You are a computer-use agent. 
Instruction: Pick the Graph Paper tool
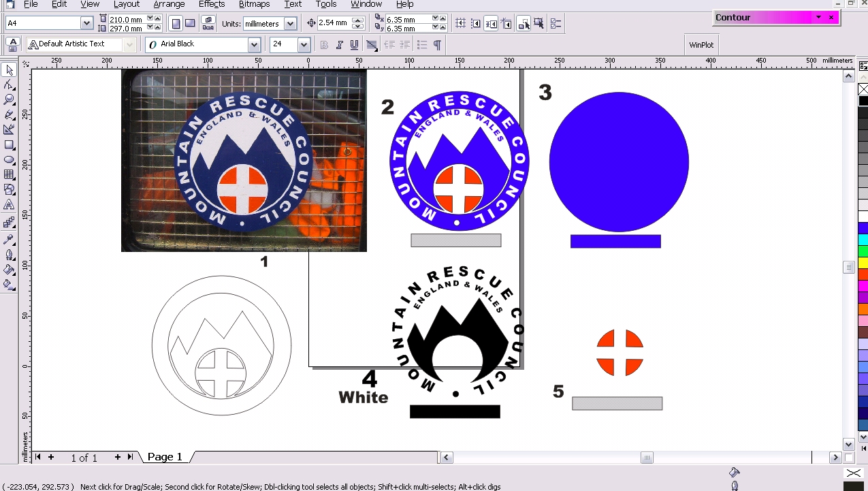(x=9, y=175)
